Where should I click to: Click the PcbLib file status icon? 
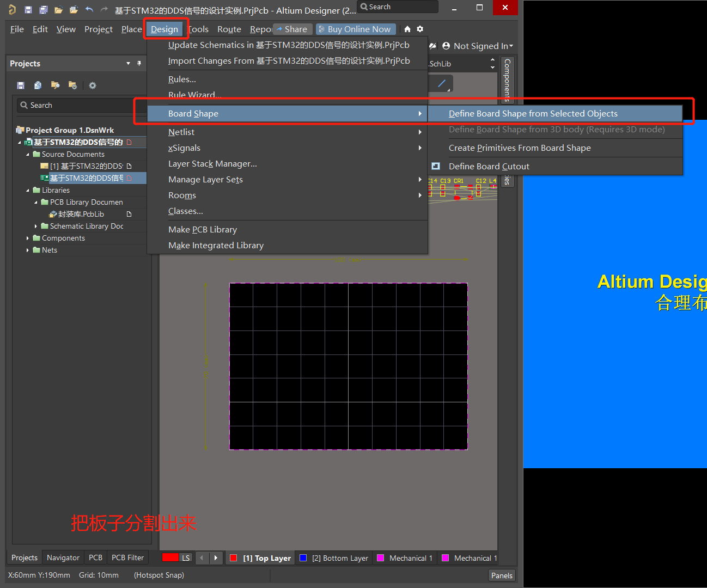pos(129,214)
